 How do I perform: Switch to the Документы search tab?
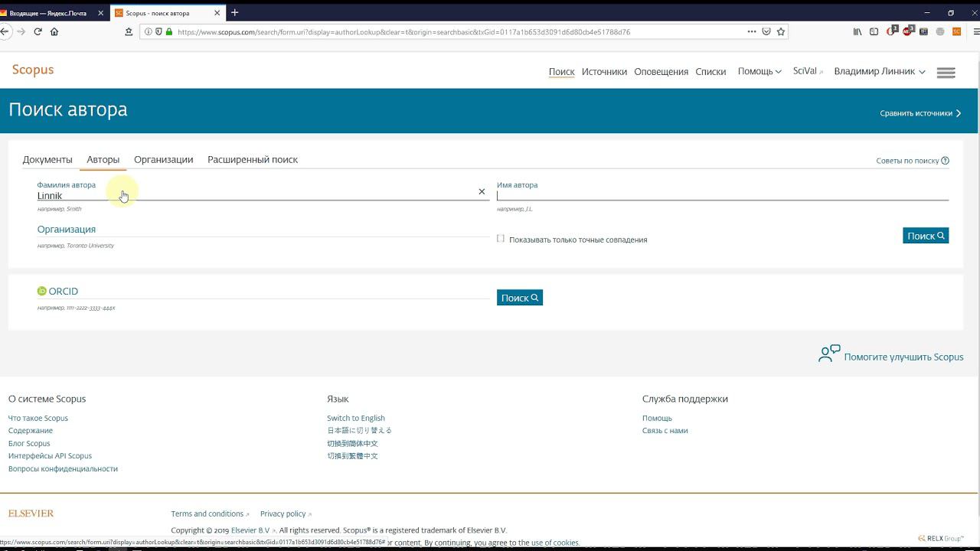coord(47,159)
